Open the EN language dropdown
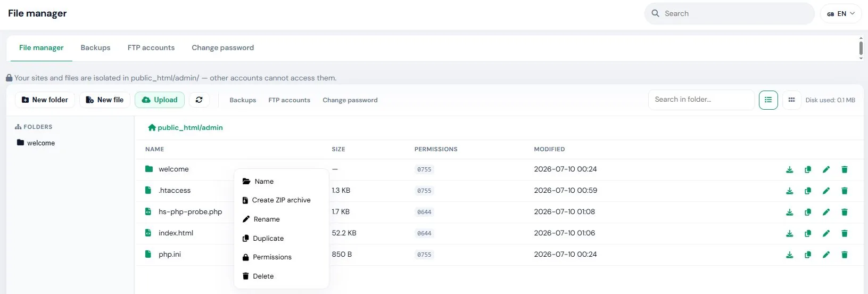The image size is (868, 294). tap(841, 14)
